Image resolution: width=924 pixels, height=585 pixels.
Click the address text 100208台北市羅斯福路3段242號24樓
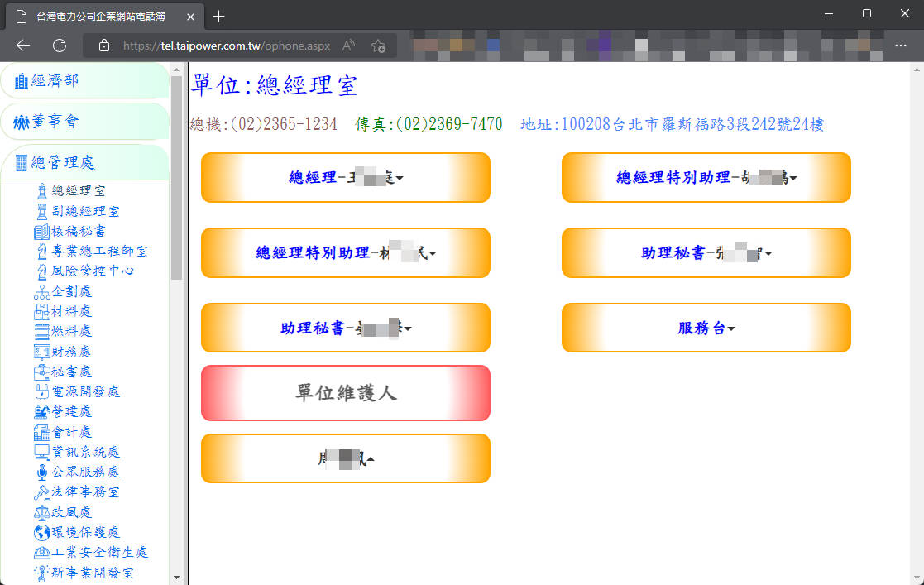pos(693,124)
